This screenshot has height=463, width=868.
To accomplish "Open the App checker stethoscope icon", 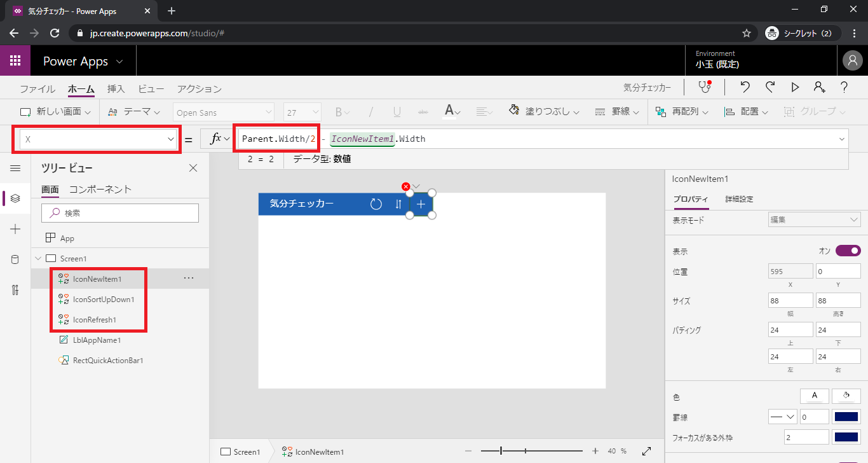I will click(704, 87).
